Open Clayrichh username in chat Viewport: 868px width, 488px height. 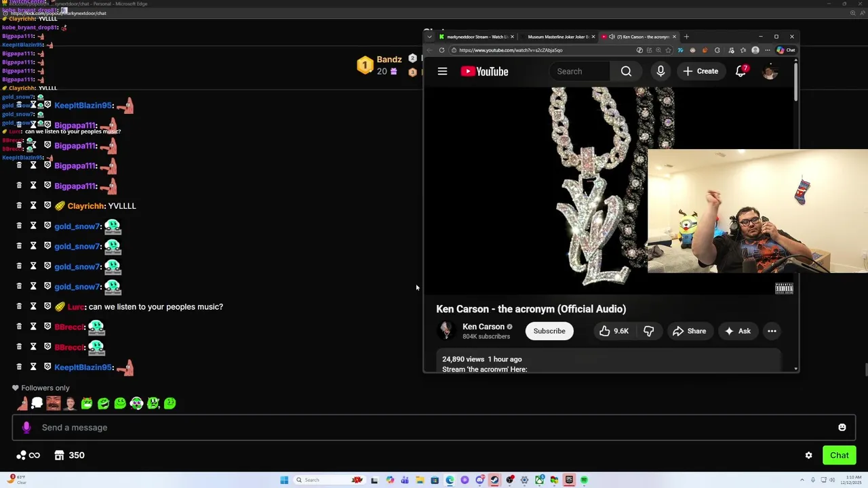tap(86, 205)
